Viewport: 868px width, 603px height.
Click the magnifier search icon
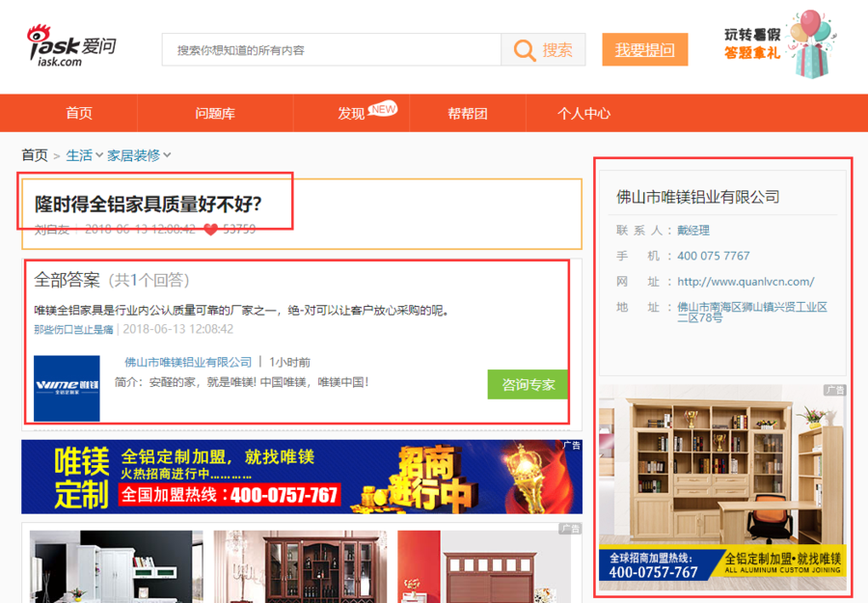[525, 50]
